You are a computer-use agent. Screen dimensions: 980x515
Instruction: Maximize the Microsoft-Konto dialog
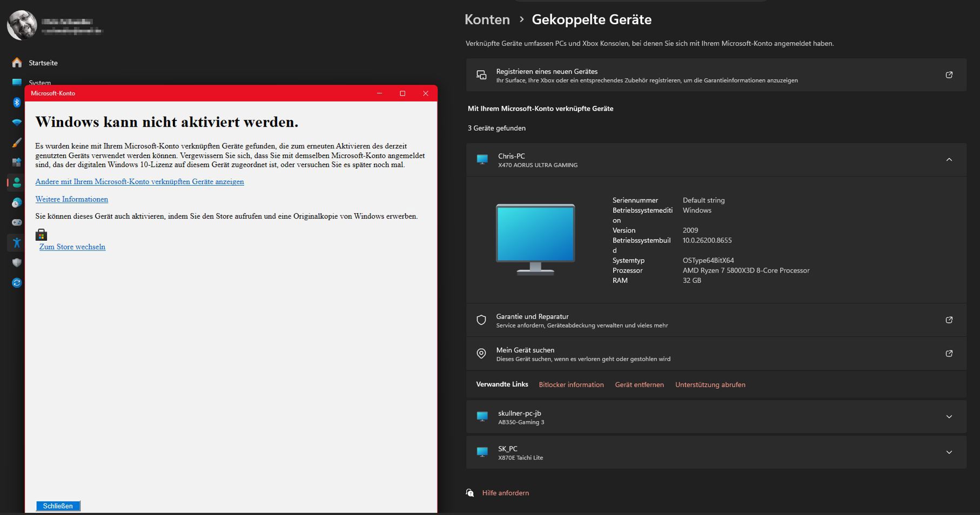(x=402, y=93)
